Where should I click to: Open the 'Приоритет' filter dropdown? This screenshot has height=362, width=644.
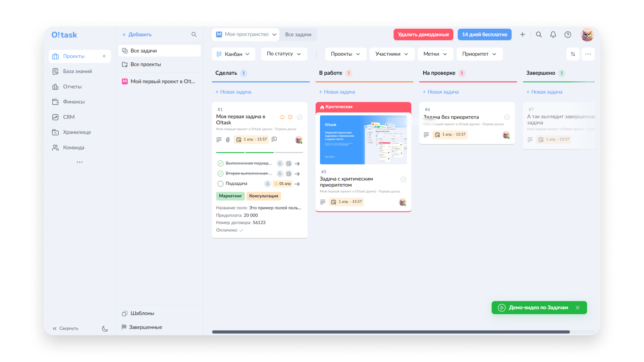coord(479,54)
